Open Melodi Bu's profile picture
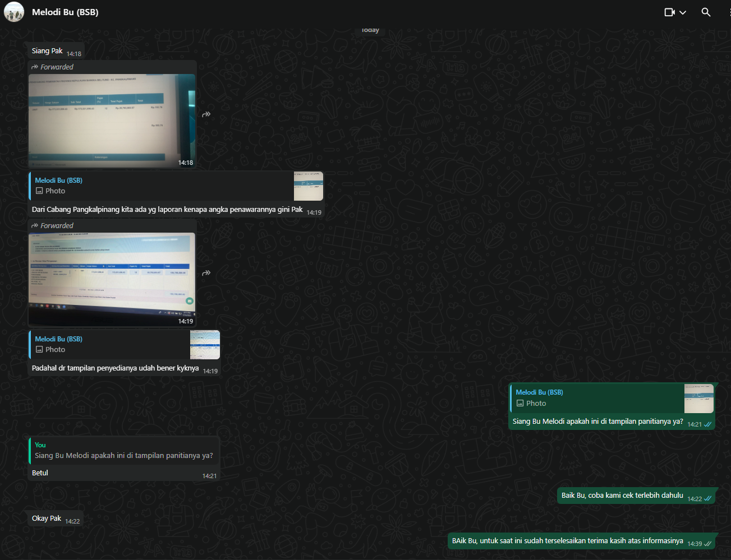This screenshot has width=731, height=560. point(14,12)
